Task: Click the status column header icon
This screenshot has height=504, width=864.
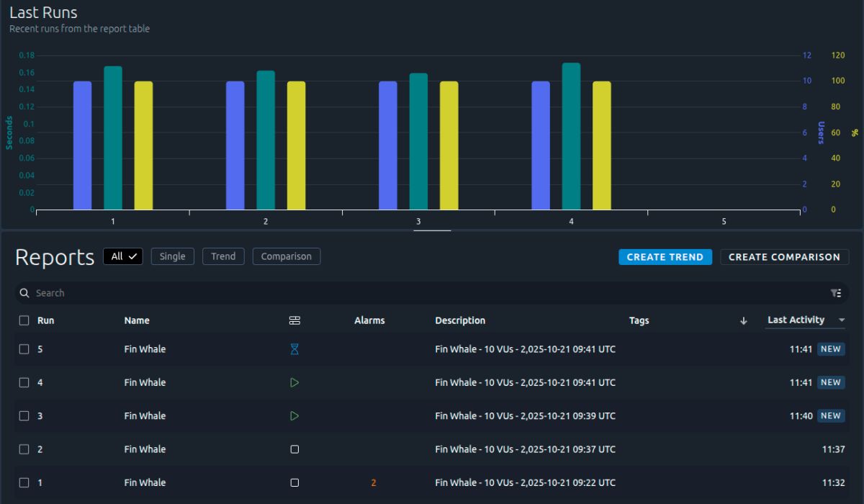Action: click(294, 320)
